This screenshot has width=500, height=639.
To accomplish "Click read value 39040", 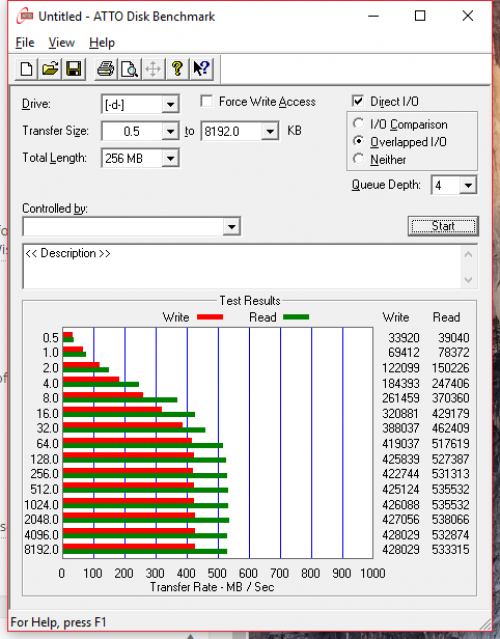I will coord(454,337).
